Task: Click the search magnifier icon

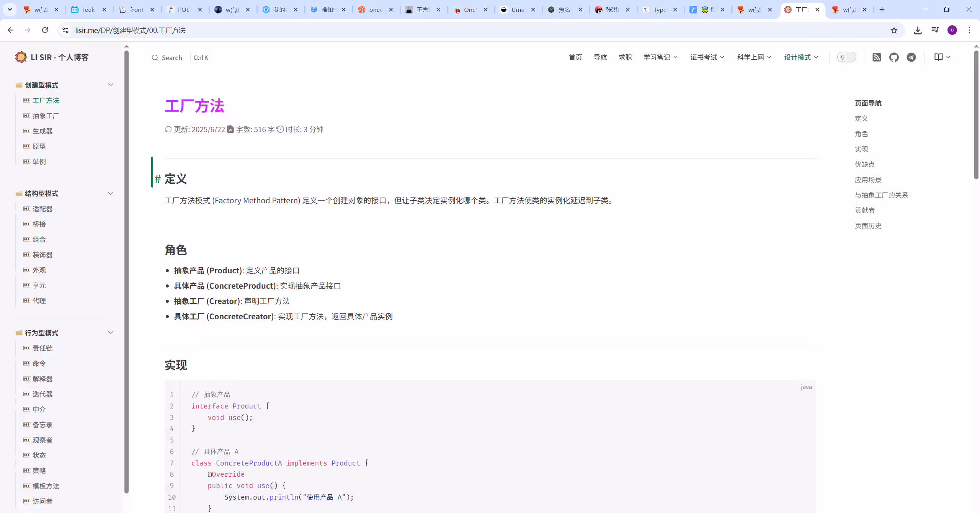Action: click(x=155, y=58)
